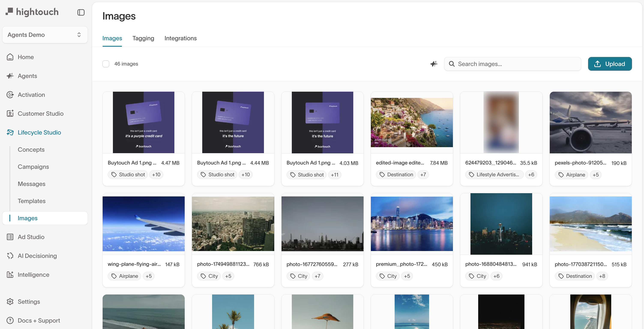Click file name 'photo-16772760559...'

312,264
